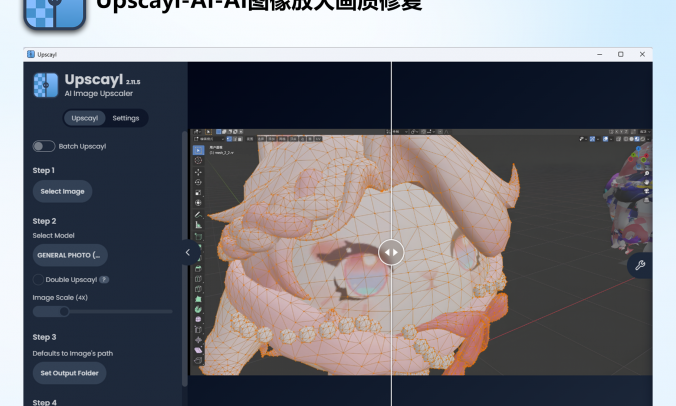Click the before/after comparison slider handle
The width and height of the screenshot is (676, 406).
(x=391, y=253)
